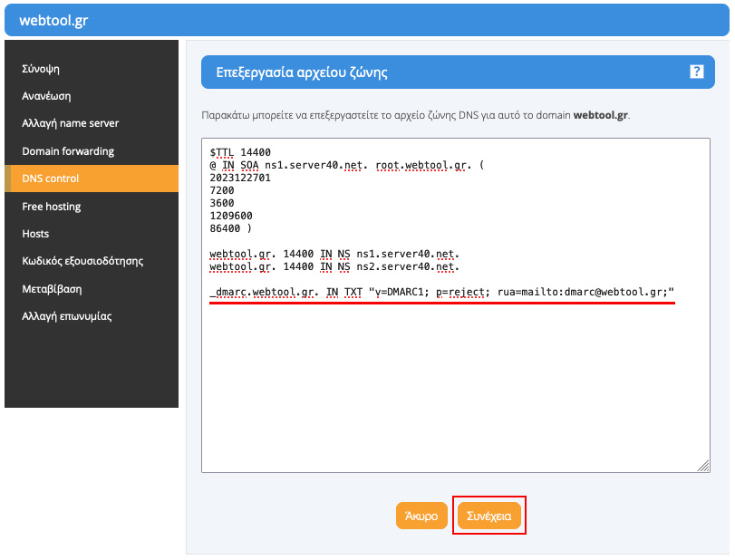The height and width of the screenshot is (560, 735).
Task: Click the Άκυρο cancel button
Action: (x=421, y=516)
